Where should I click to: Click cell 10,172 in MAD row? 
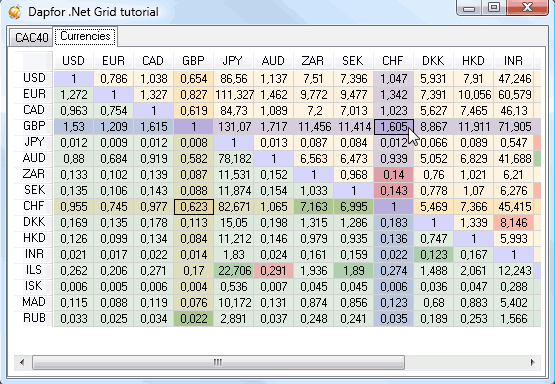coord(234,303)
